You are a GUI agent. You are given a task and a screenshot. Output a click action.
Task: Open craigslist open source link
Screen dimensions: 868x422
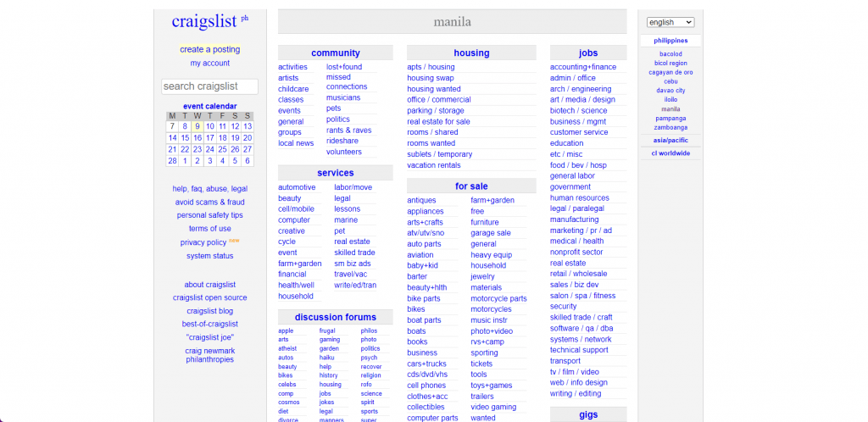210,297
